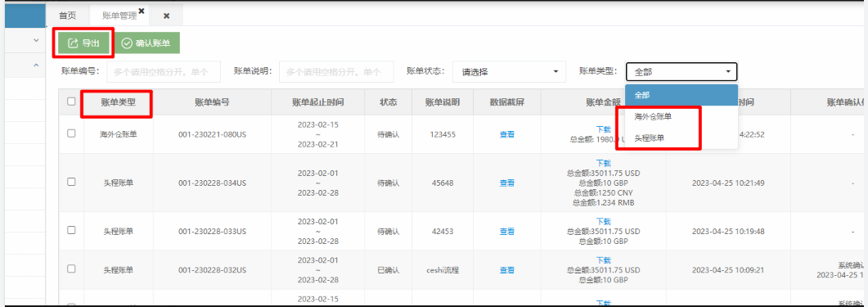868x307 pixels.
Task: Switch to the 账单管理 tab
Action: pos(119,16)
